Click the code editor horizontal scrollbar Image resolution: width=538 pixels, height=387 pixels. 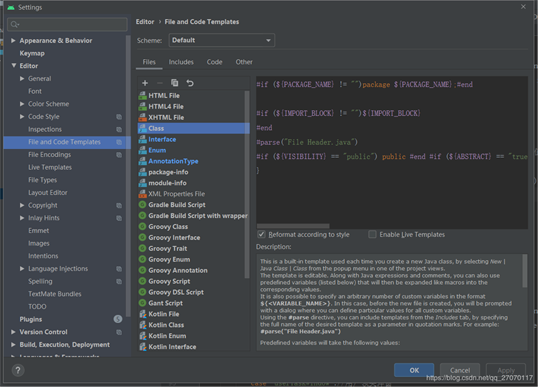click(x=293, y=226)
